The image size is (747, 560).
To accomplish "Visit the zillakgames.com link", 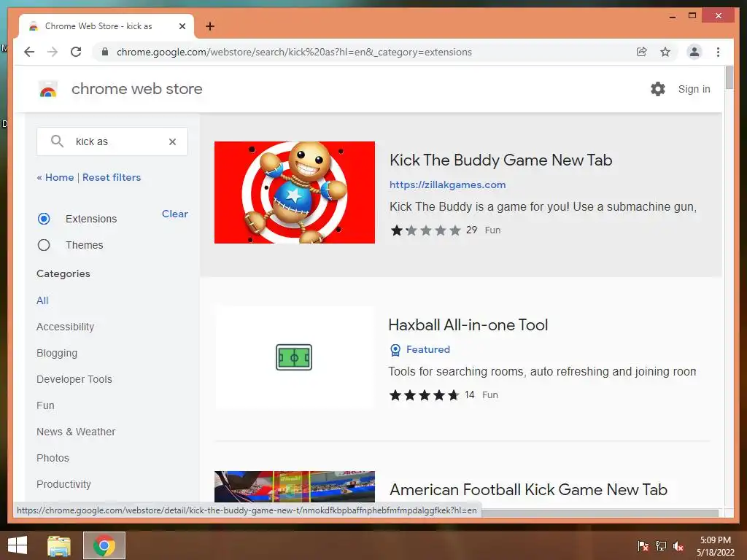I will (x=447, y=184).
